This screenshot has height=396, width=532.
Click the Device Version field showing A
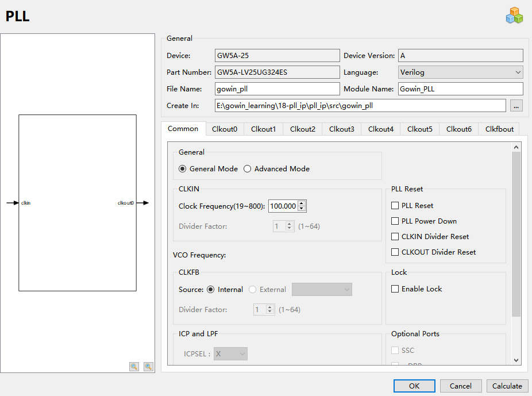(460, 56)
